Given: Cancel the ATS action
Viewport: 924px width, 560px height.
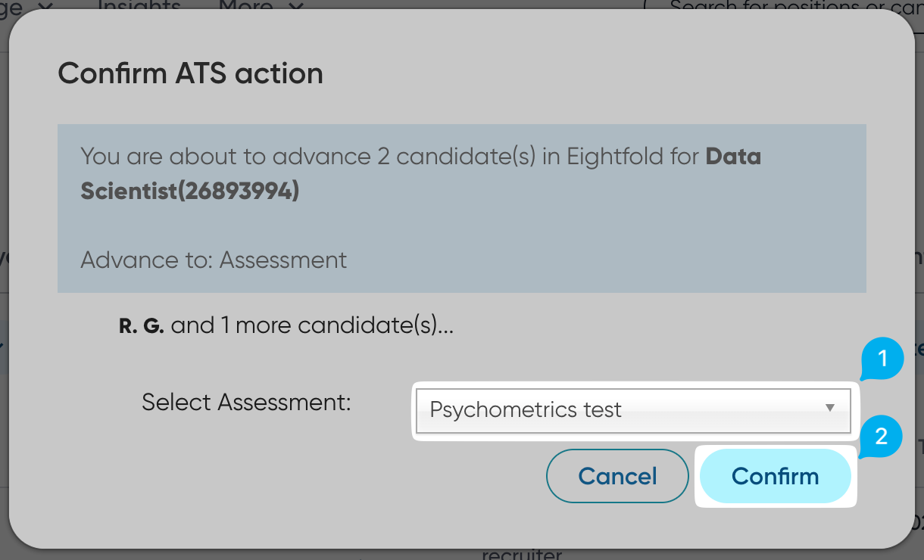Looking at the screenshot, I should coord(617,476).
